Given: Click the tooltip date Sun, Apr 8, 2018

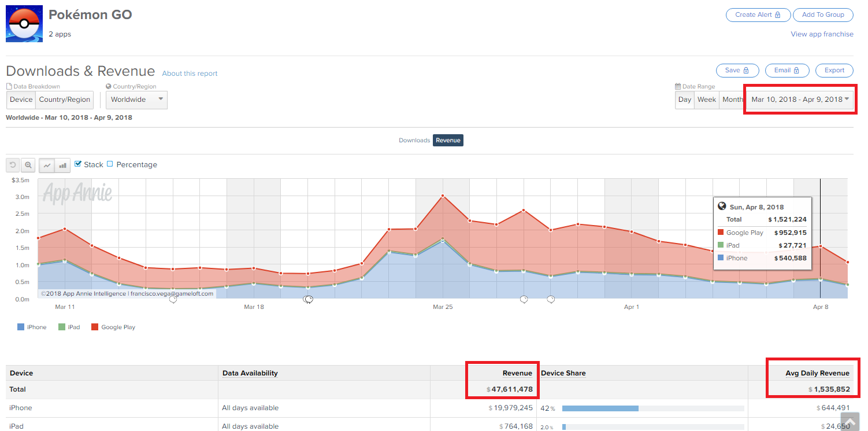Looking at the screenshot, I should point(756,207).
